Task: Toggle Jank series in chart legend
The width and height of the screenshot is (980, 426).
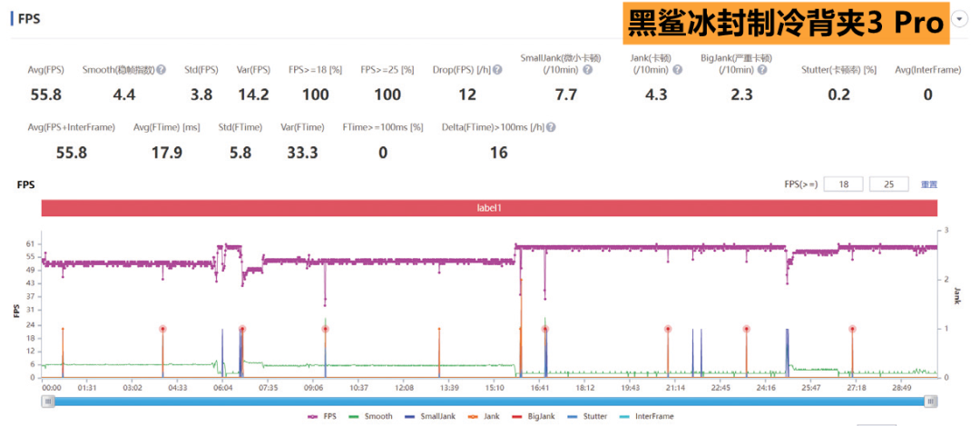Action: click(x=483, y=416)
